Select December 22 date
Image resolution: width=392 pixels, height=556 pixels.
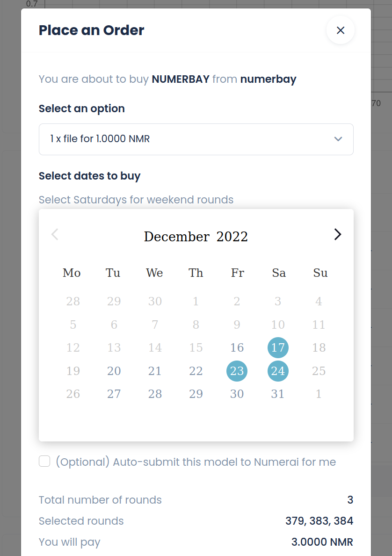pyautogui.click(x=196, y=371)
